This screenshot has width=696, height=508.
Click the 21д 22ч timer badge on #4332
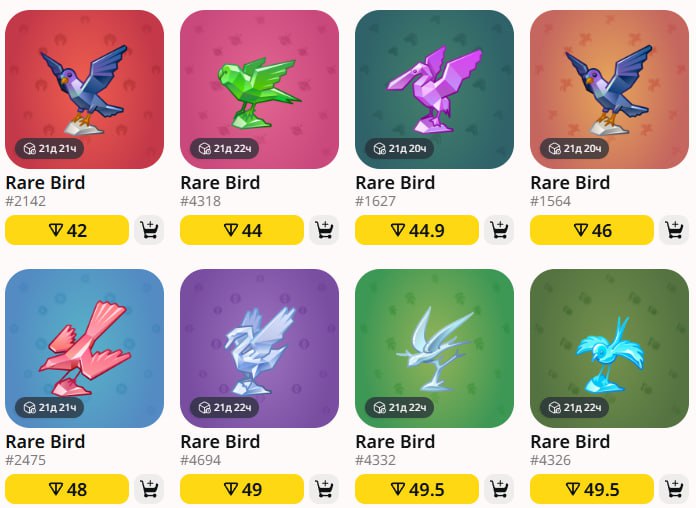tap(400, 407)
